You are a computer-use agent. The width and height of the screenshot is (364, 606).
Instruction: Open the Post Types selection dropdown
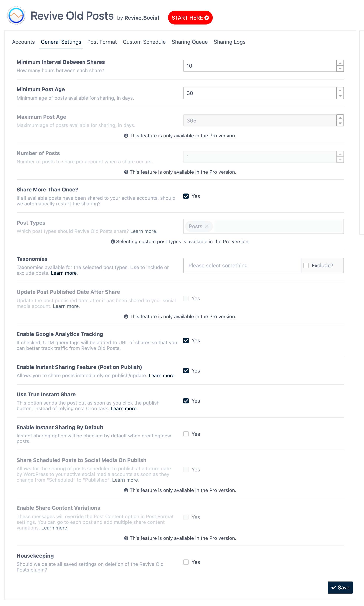[x=263, y=226]
